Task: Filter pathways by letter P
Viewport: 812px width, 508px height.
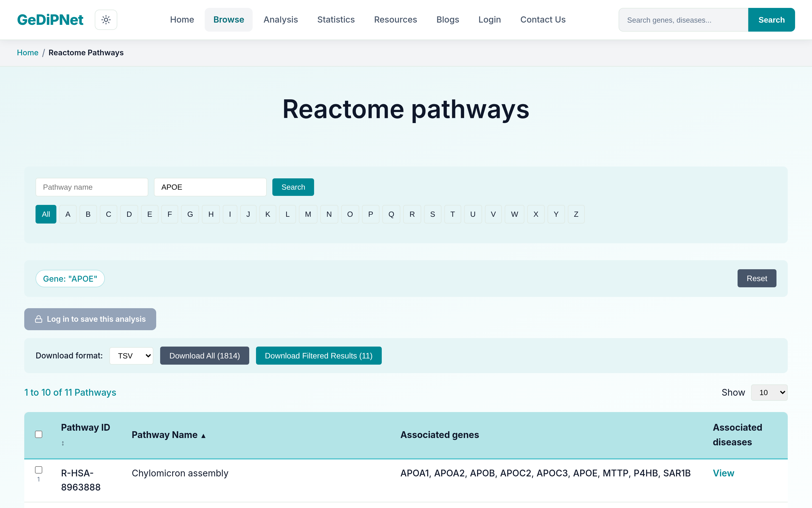Action: click(371, 214)
